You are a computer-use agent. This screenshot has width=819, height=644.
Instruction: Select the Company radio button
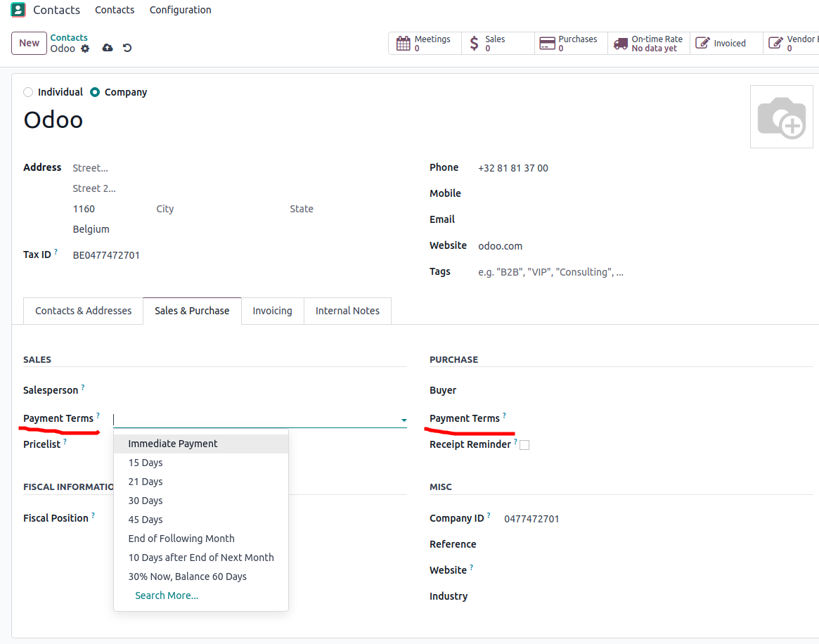[x=94, y=92]
